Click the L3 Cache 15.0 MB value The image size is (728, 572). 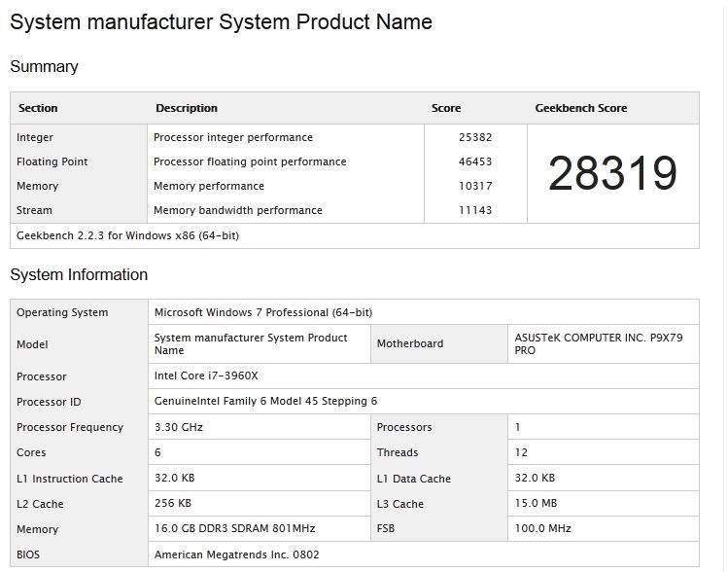point(535,504)
